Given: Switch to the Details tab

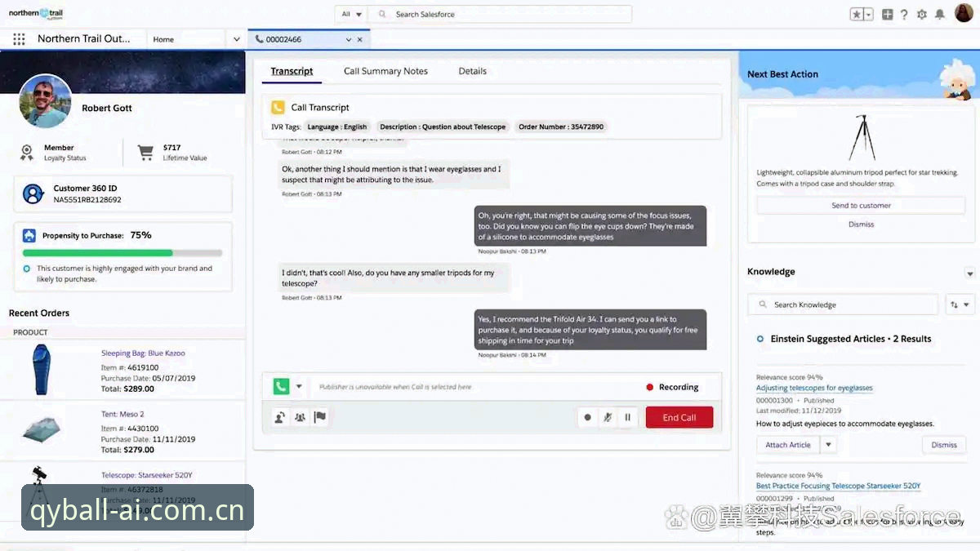Looking at the screenshot, I should (472, 71).
